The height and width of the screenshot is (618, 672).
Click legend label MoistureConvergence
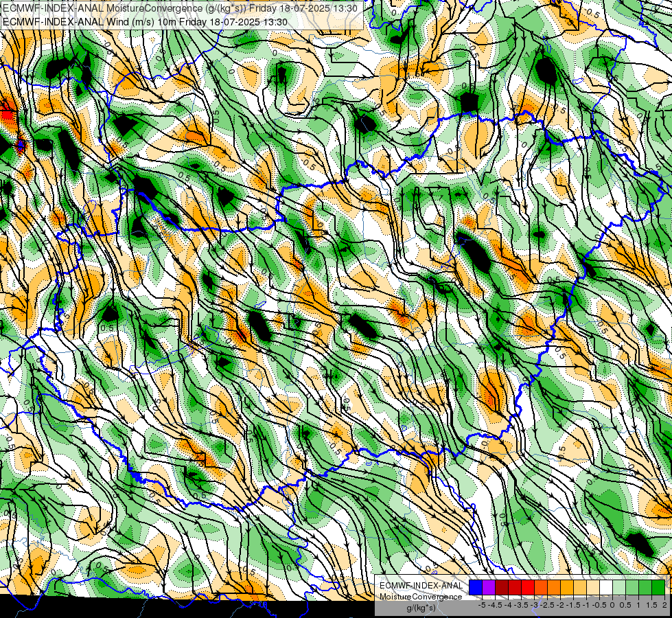point(421,597)
